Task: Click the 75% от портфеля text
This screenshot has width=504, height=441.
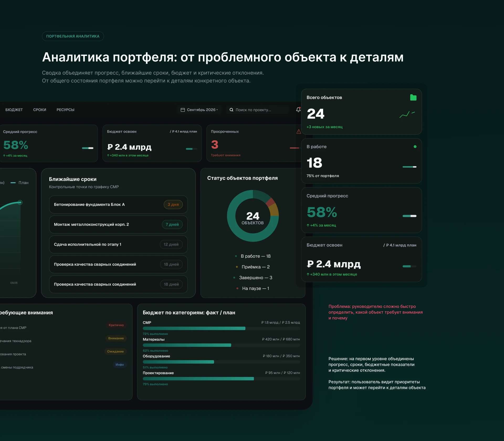Action: pos(323,176)
